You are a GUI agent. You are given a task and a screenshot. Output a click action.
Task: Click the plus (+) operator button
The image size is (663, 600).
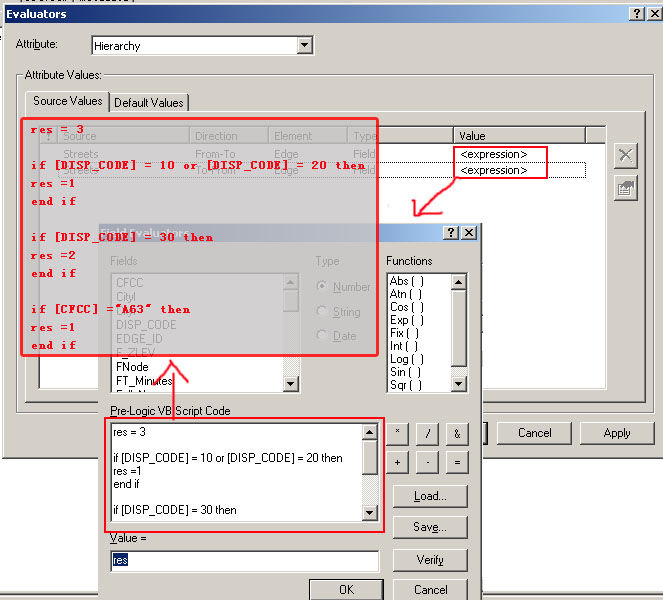(x=397, y=463)
